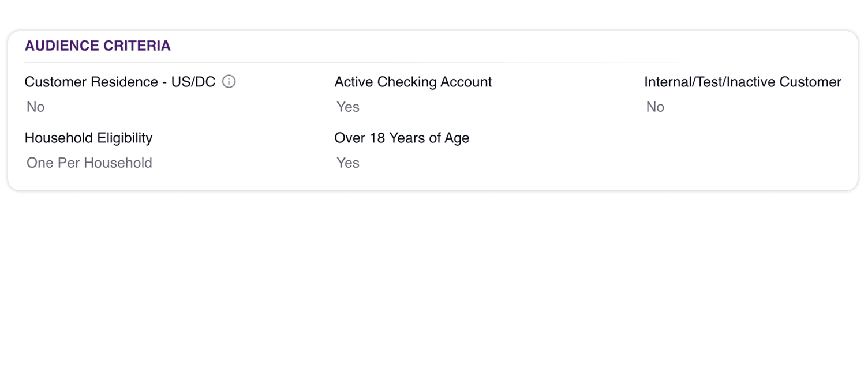This screenshot has height=369, width=868.
Task: Select the No value under Internal/Test/Inactive Customer
Action: tap(655, 107)
